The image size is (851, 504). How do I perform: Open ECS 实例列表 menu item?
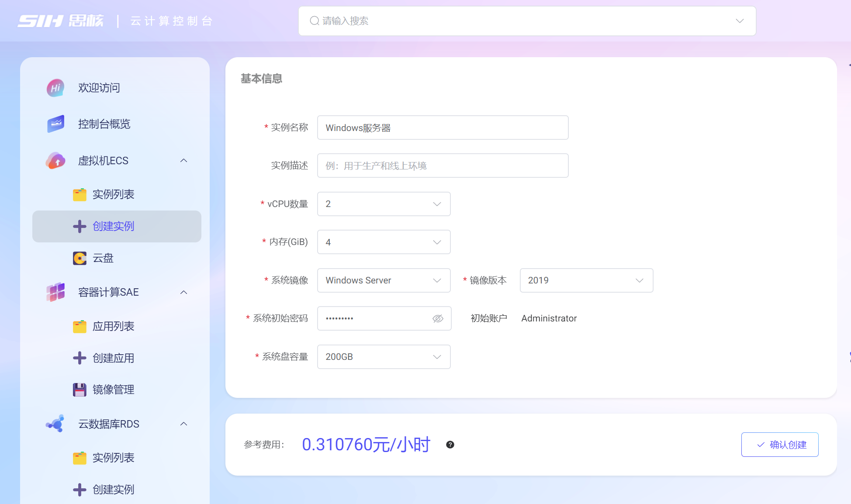tap(117, 194)
